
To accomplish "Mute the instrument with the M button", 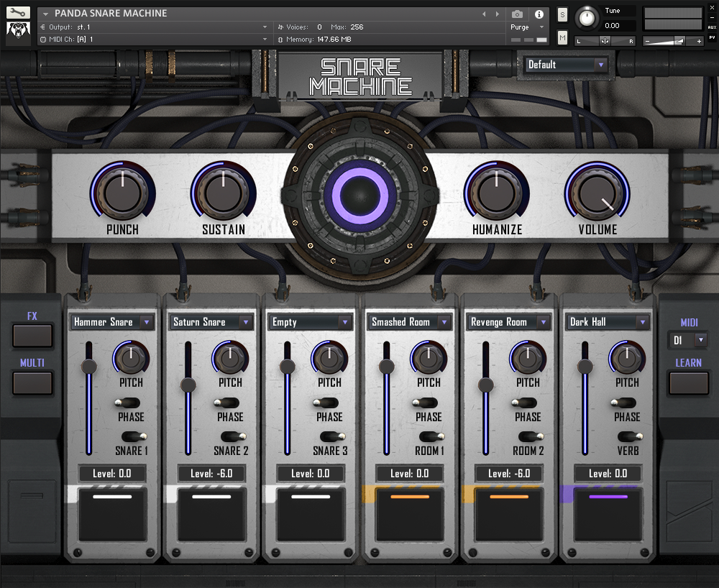I will coord(562,37).
